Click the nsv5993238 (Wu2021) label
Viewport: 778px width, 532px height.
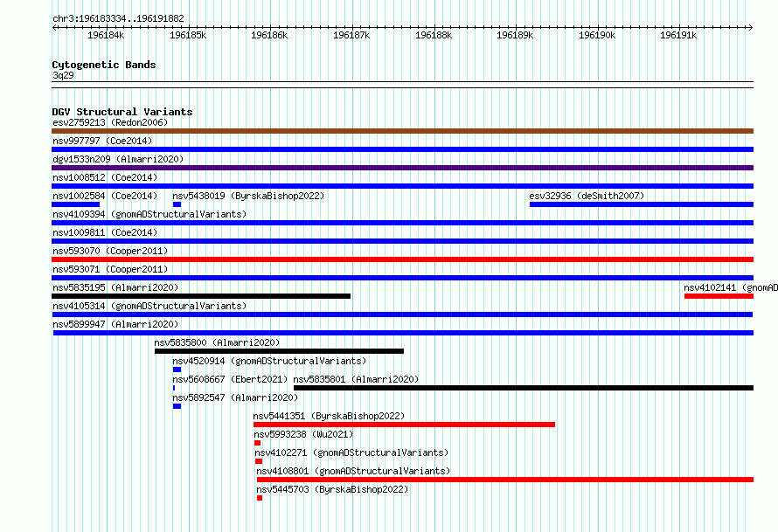pyautogui.click(x=303, y=434)
